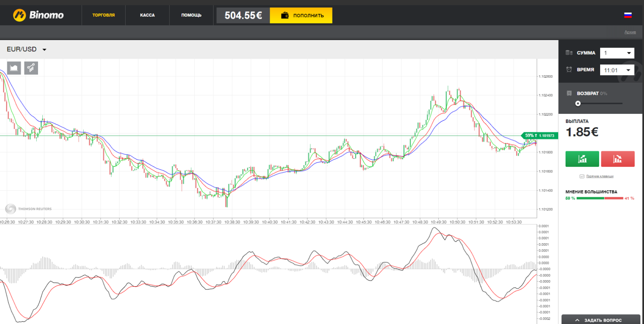Click the ПОПОЛНИТЬ deposit button
The height and width of the screenshot is (324, 644).
coord(301,15)
